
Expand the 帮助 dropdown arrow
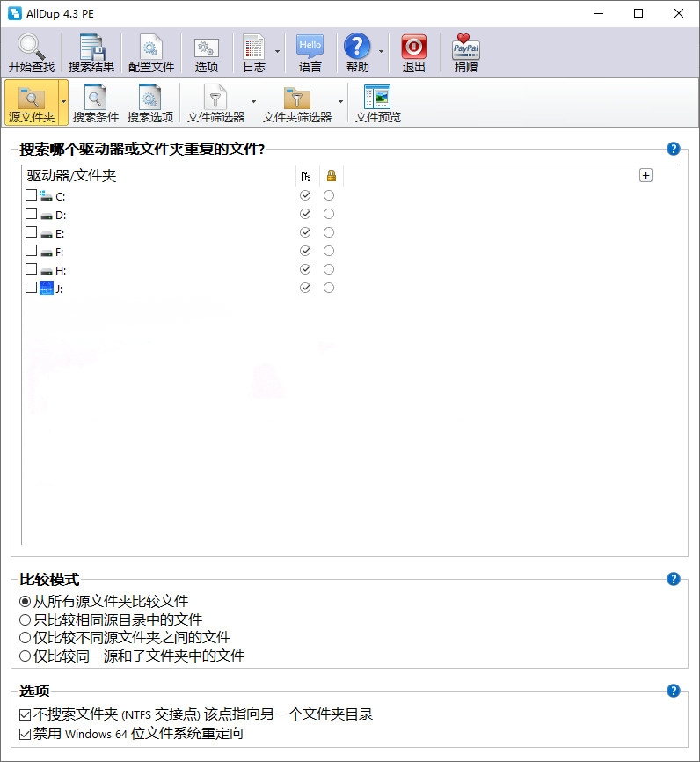pyautogui.click(x=381, y=52)
